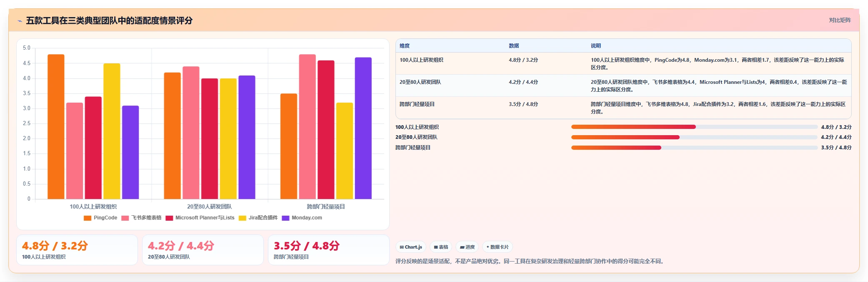Click the description mentioning Monday.com为3.1
868x282 pixels.
click(718, 64)
